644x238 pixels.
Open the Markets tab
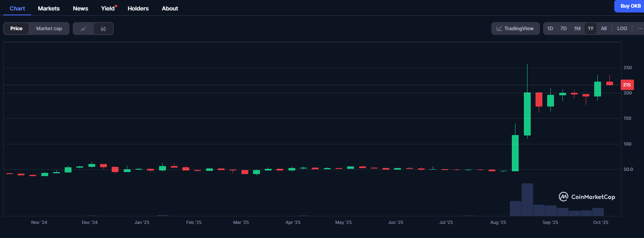(x=49, y=8)
